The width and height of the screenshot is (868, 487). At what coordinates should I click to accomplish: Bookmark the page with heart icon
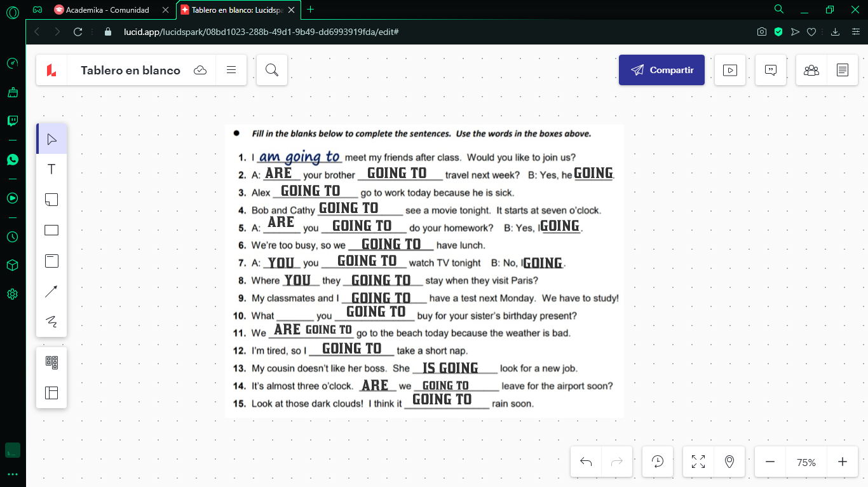tap(811, 32)
